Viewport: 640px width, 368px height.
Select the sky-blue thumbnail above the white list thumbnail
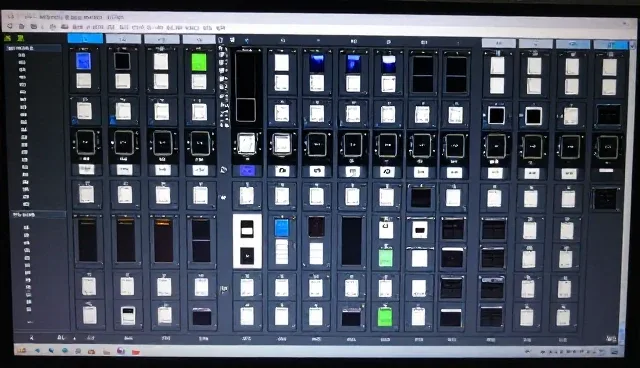coord(282,228)
